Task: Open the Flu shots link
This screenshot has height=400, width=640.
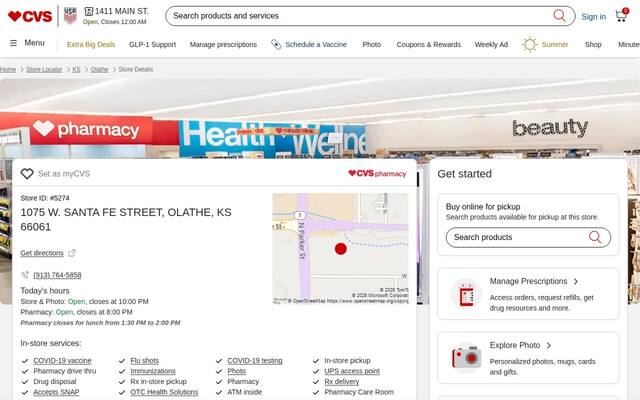Action: [x=144, y=361]
